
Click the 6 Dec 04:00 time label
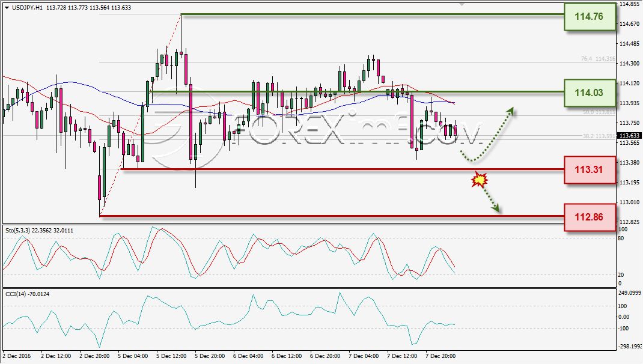pos(248,356)
